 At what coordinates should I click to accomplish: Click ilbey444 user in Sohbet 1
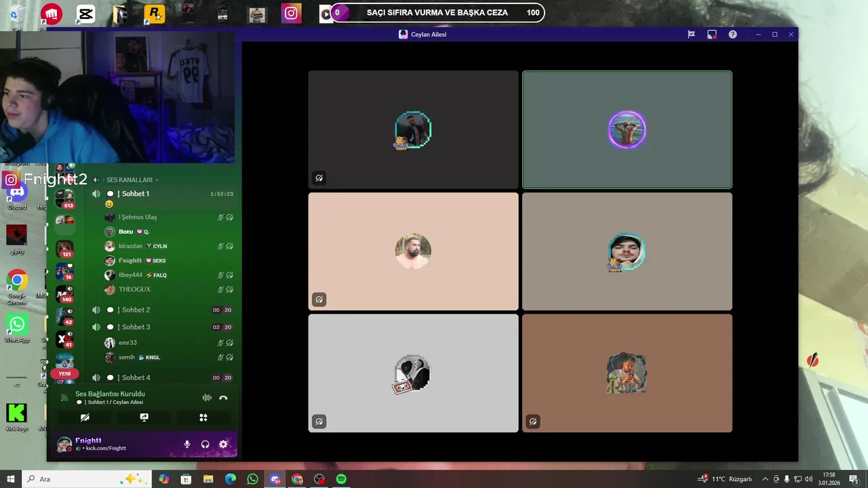click(170, 275)
